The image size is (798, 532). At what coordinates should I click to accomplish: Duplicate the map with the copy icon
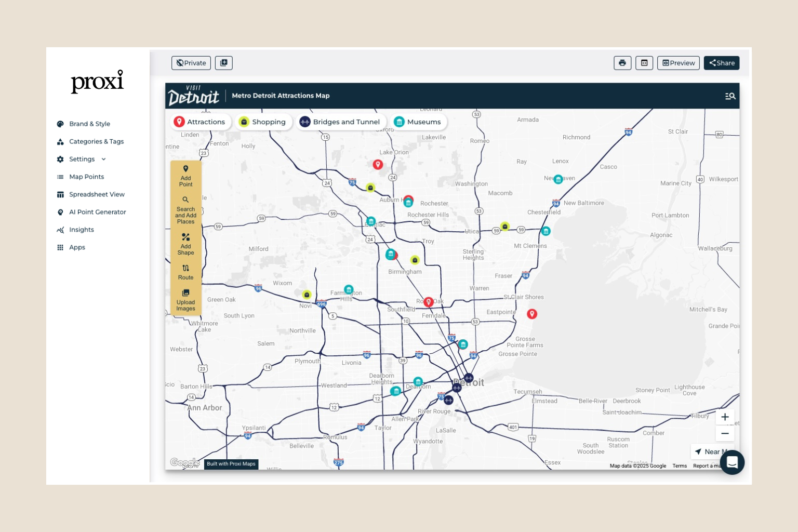pos(224,62)
